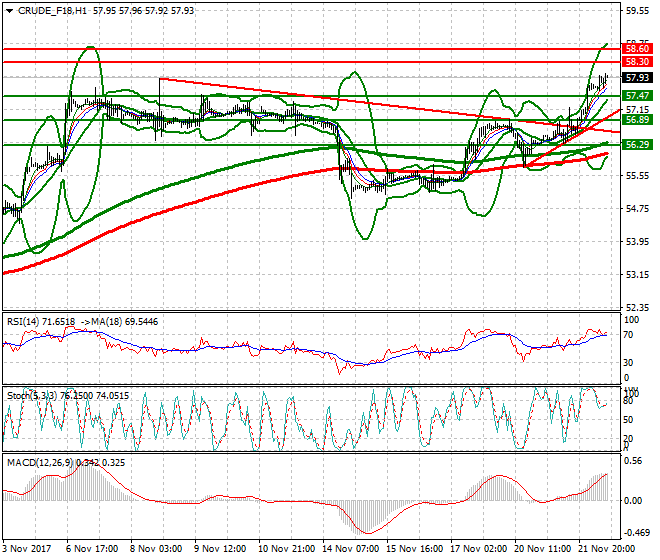
Task: Click the Stochastic scale value 50
Action: pos(628,420)
